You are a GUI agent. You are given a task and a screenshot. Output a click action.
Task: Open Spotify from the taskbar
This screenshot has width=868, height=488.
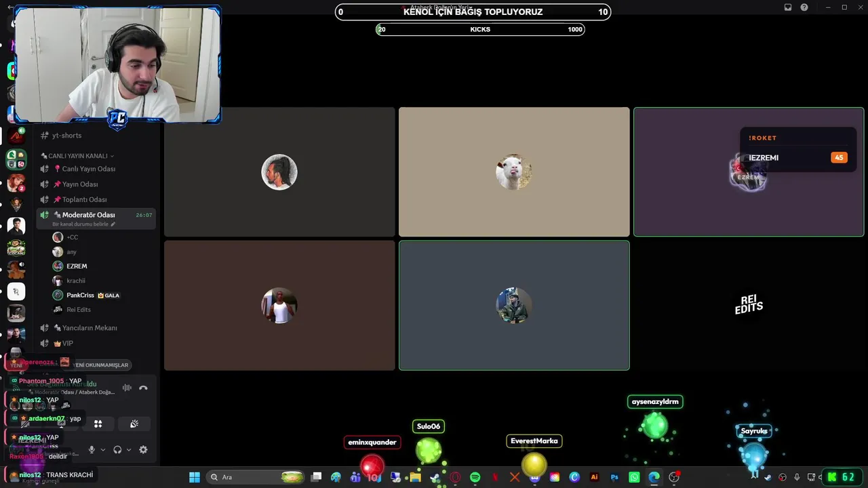pyautogui.click(x=475, y=477)
